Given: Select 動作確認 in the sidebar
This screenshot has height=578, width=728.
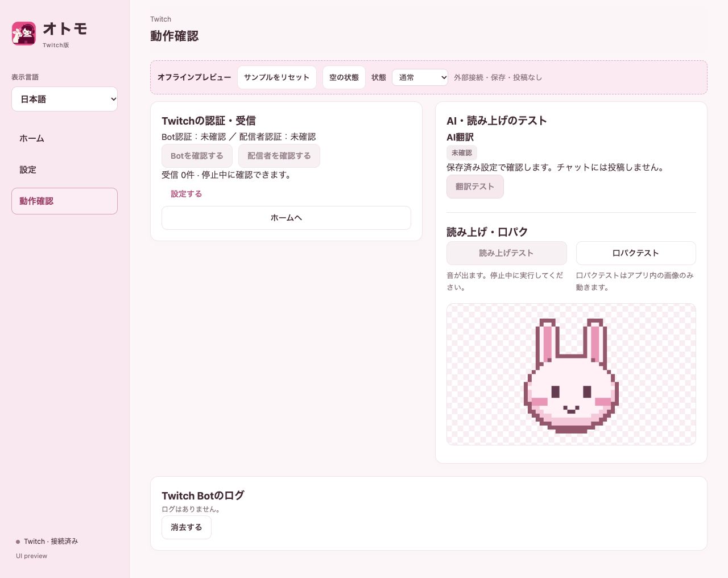Looking at the screenshot, I should point(64,201).
